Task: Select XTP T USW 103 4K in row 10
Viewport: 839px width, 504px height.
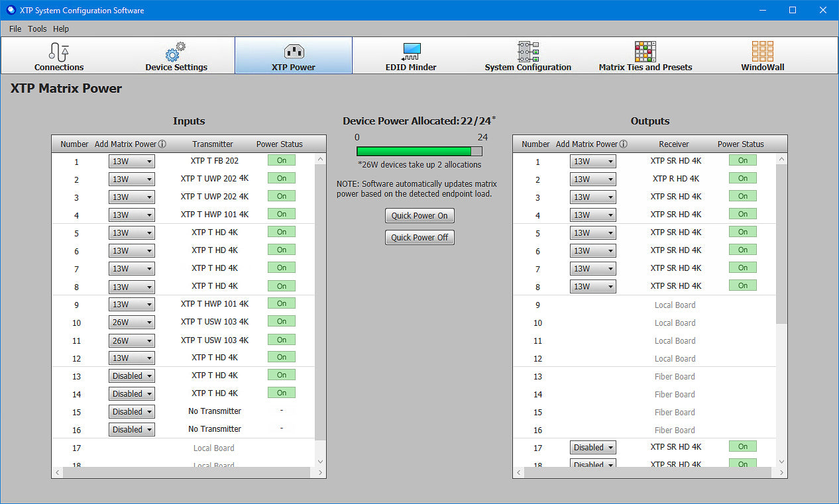Action: point(215,321)
